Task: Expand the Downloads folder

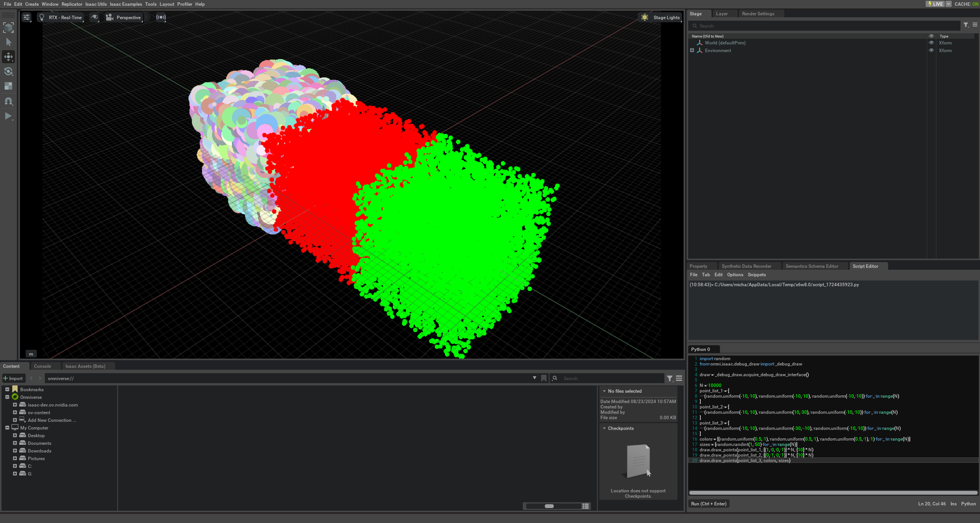Action: (15, 451)
